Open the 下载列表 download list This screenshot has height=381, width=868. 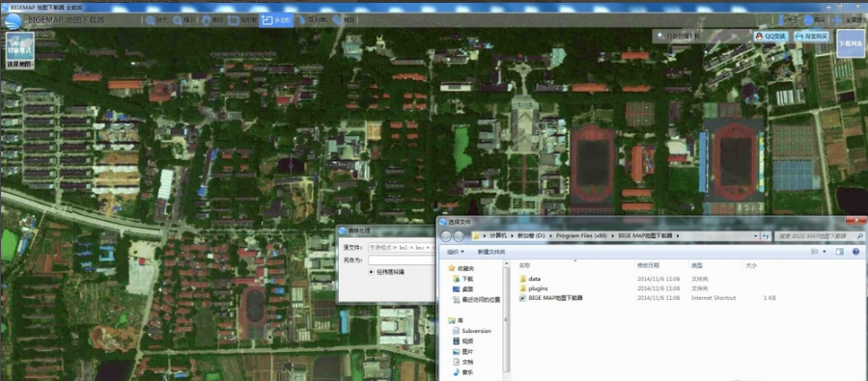pyautogui.click(x=851, y=43)
